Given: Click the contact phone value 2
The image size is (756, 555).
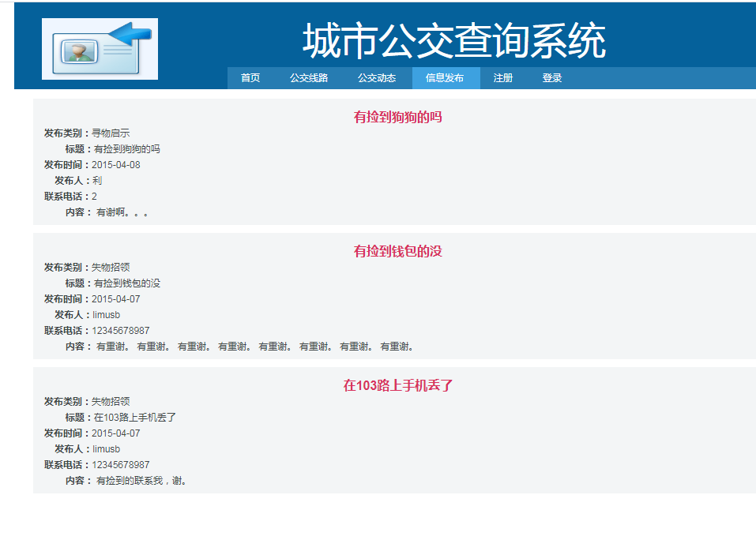Looking at the screenshot, I should (95, 197).
